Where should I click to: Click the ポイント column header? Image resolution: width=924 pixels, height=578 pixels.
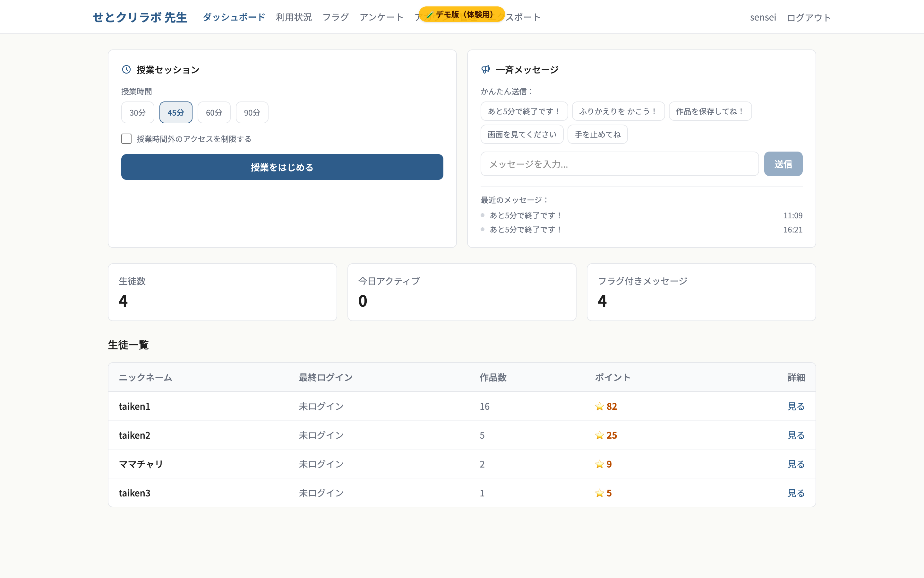[612, 377]
